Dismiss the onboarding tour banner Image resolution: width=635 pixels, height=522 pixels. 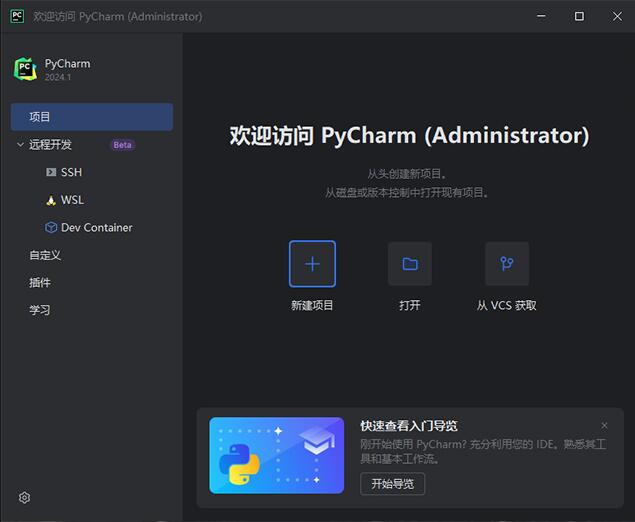[x=604, y=425]
